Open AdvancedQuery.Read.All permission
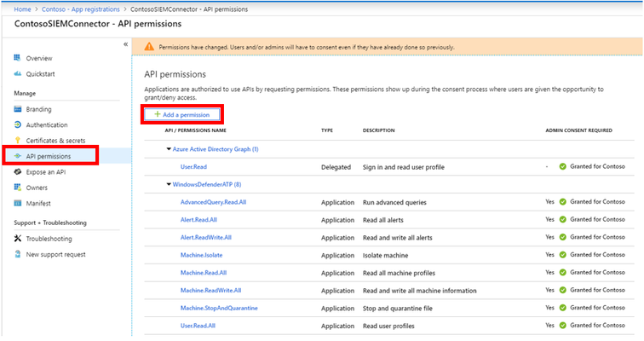The height and width of the screenshot is (341, 644). click(x=213, y=202)
